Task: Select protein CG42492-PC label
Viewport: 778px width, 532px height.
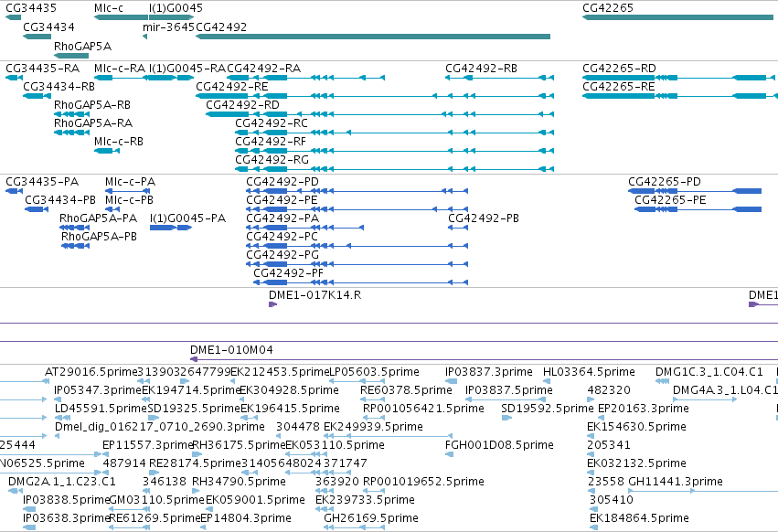Action: (282, 237)
